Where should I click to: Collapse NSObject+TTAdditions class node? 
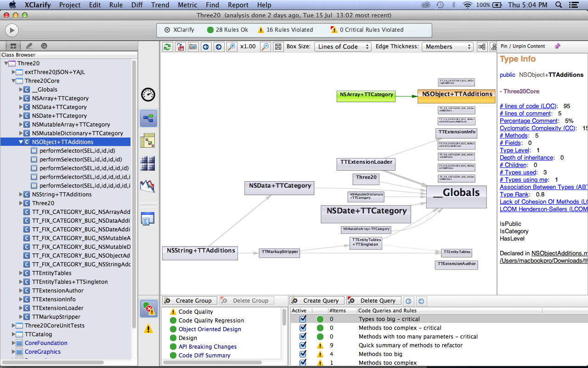(x=21, y=142)
